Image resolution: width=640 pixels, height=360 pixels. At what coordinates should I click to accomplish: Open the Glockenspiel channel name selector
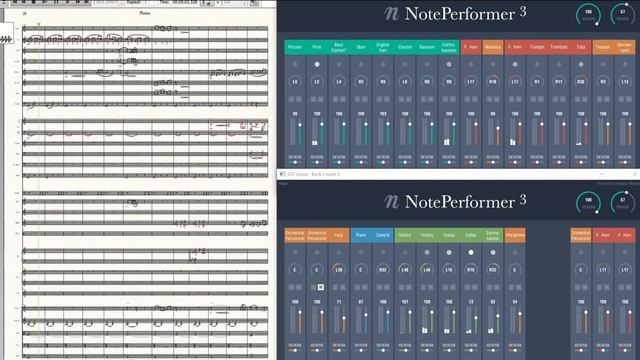click(625, 47)
